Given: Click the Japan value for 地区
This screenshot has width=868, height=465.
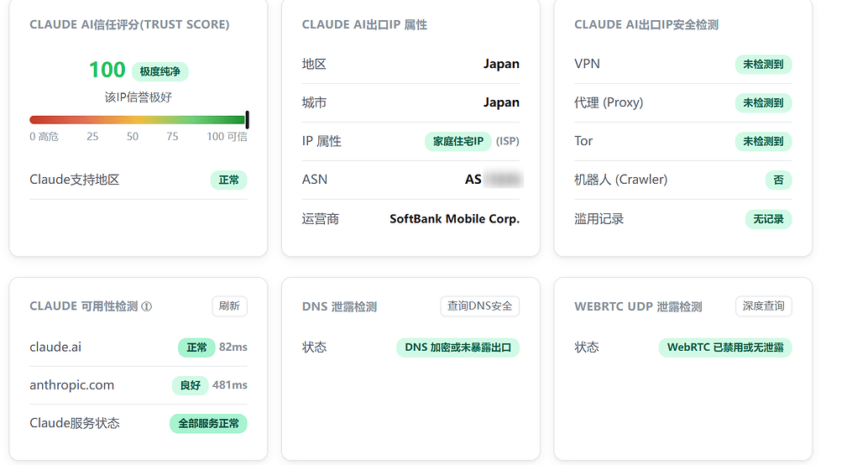Looking at the screenshot, I should click(501, 64).
